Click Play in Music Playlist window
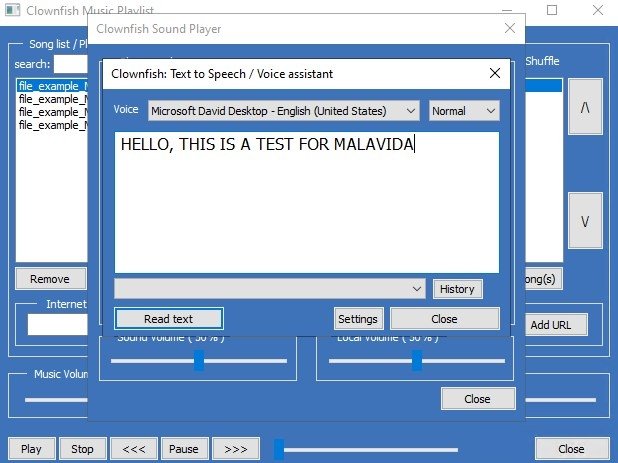The height and width of the screenshot is (463, 618). click(x=31, y=449)
